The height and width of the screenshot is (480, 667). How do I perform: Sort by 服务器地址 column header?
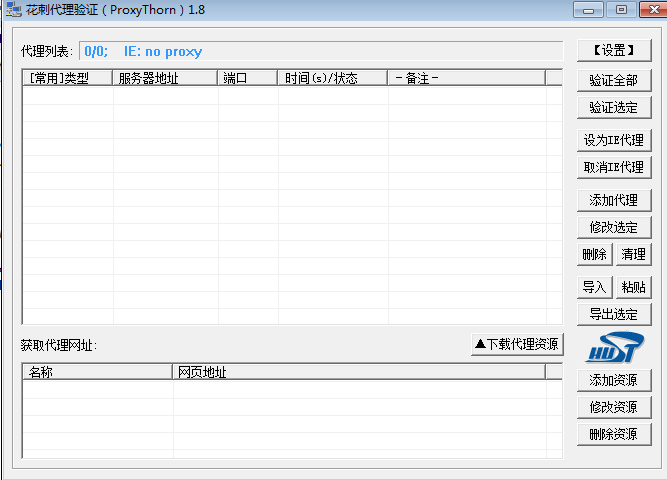click(x=165, y=78)
